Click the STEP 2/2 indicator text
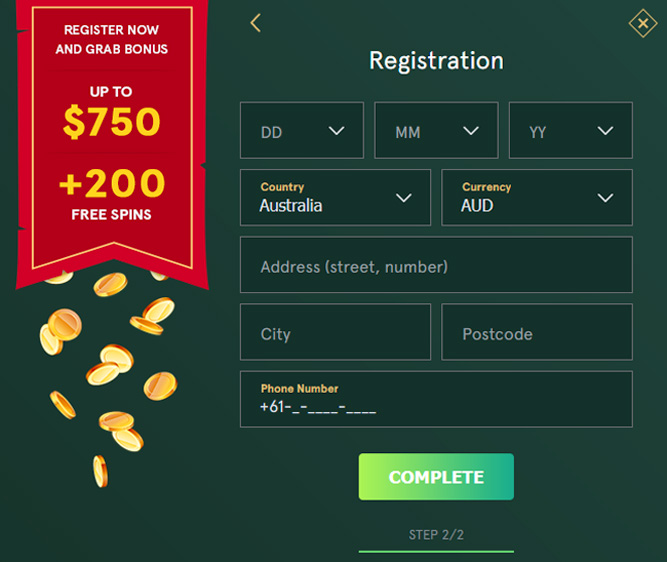The image size is (667, 562). click(436, 535)
